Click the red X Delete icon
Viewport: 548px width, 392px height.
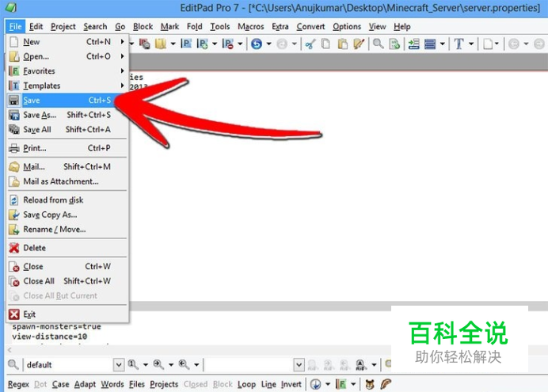tap(14, 248)
